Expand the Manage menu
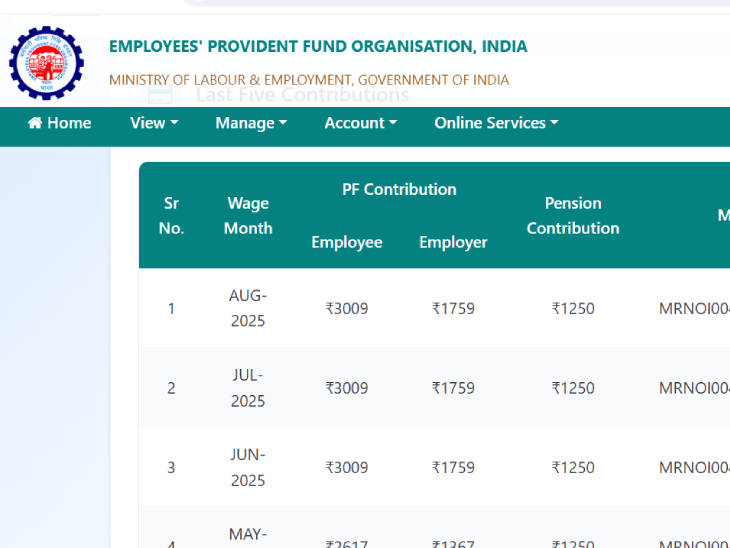This screenshot has height=548, width=730. (x=251, y=123)
